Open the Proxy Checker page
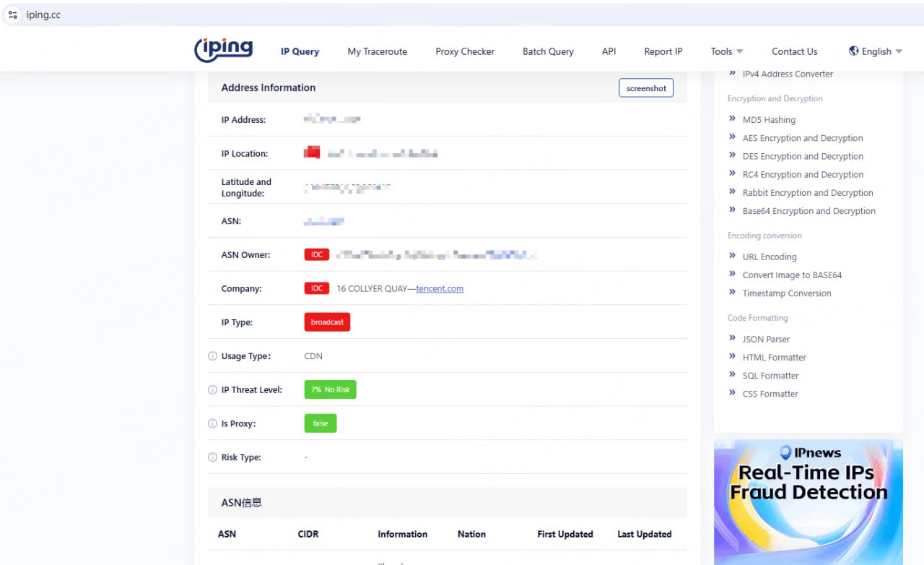 click(465, 51)
